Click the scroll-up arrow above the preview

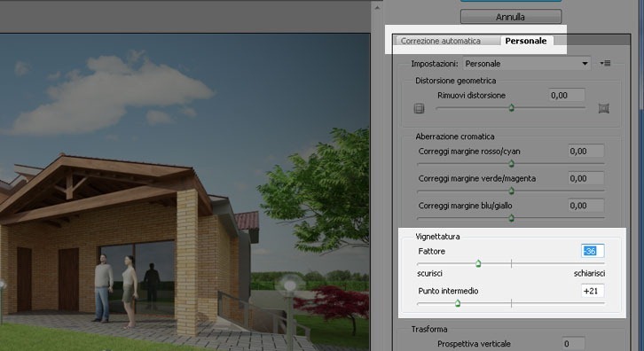click(x=377, y=7)
